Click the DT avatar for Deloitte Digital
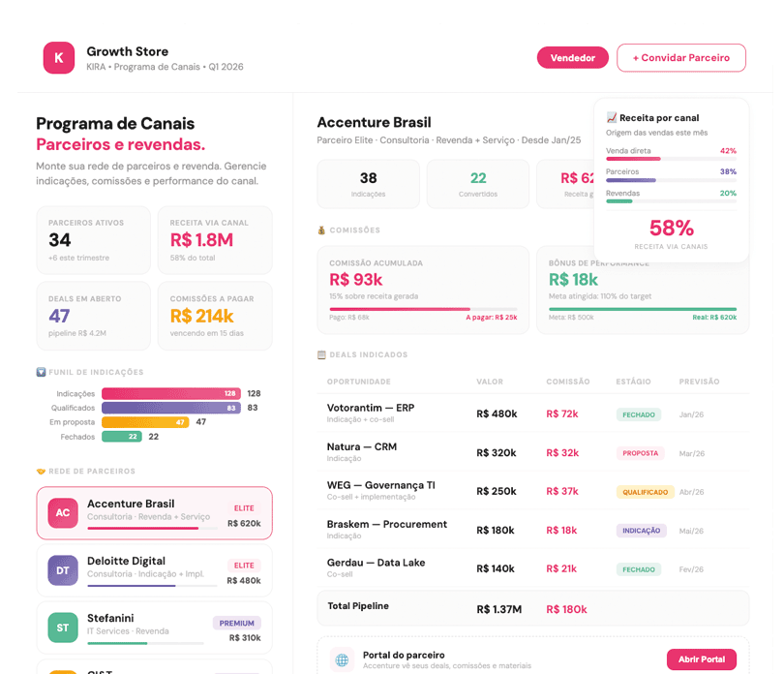This screenshot has width=784, height=674. (x=63, y=570)
